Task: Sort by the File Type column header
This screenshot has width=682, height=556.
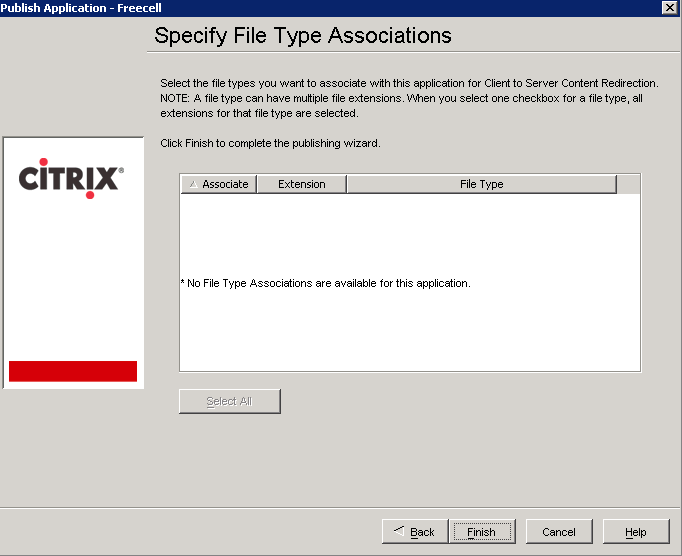Action: pyautogui.click(x=481, y=184)
